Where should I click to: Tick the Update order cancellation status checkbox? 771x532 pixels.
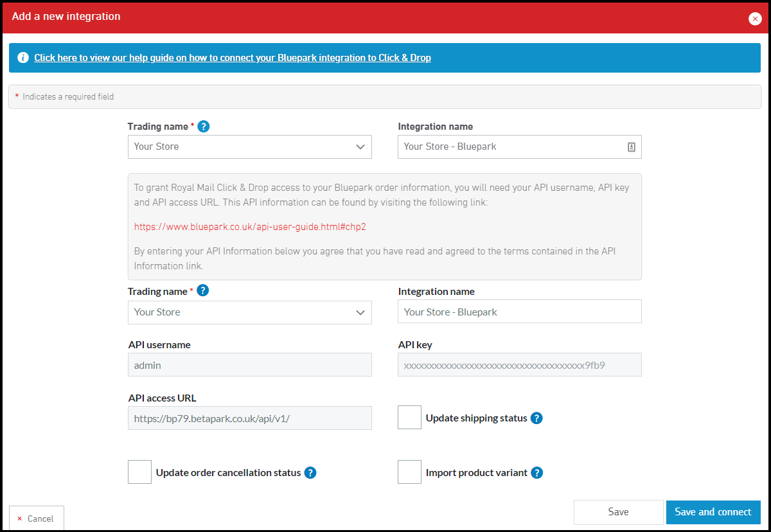coord(140,472)
